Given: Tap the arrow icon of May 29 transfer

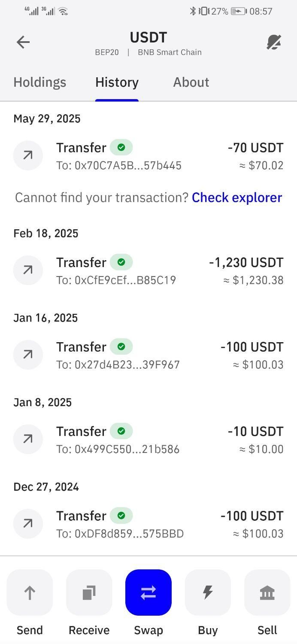Looking at the screenshot, I should point(28,155).
